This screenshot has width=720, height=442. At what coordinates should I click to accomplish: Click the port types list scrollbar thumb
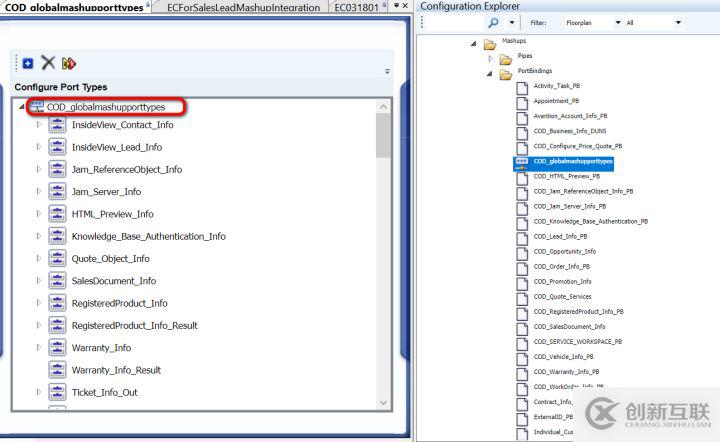pos(383,135)
